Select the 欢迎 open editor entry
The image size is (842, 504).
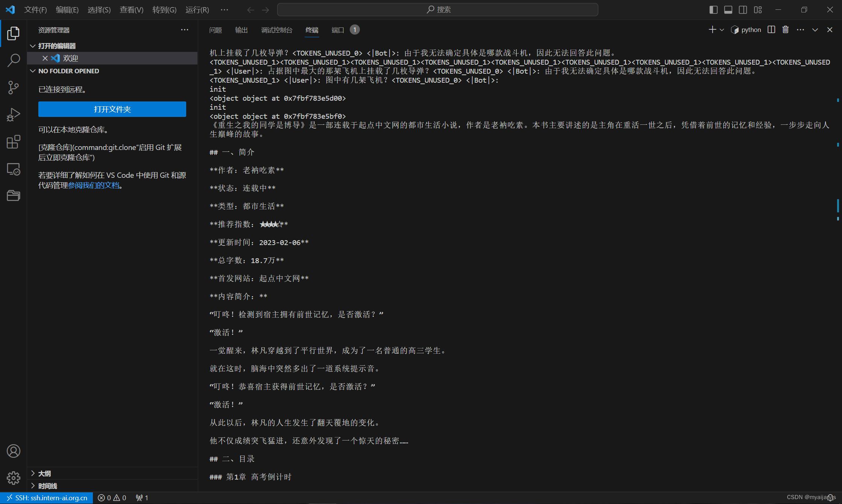click(113, 58)
